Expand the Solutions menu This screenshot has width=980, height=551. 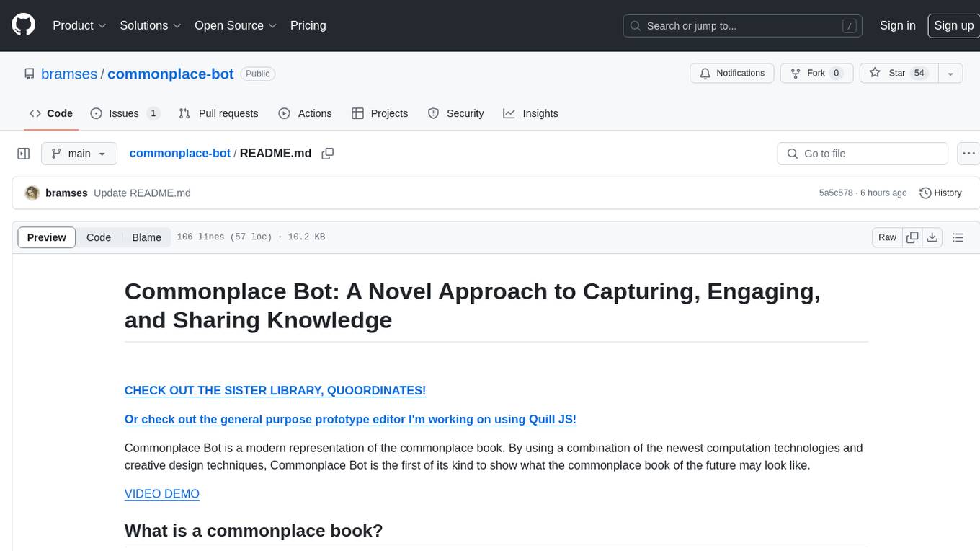click(x=149, y=25)
